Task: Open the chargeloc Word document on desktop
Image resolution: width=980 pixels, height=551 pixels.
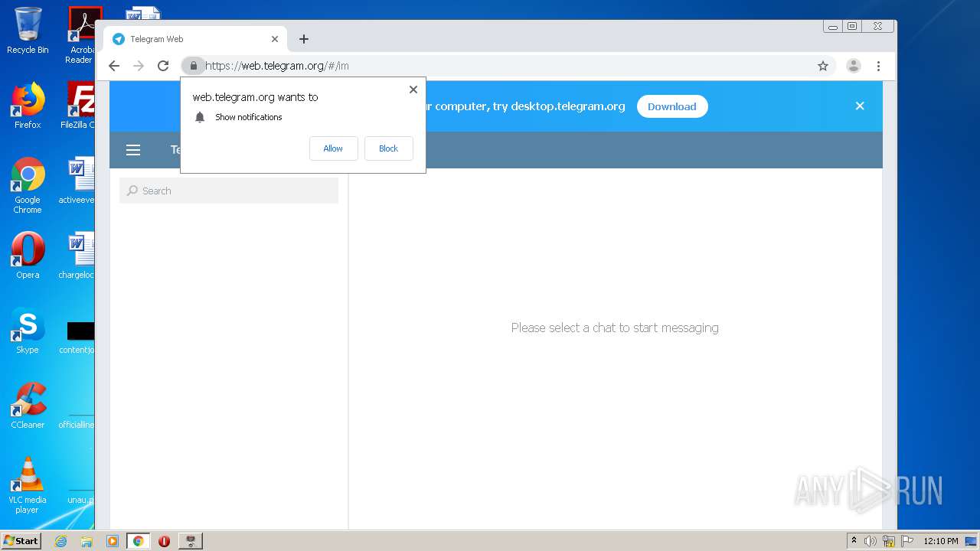Action: click(x=77, y=256)
